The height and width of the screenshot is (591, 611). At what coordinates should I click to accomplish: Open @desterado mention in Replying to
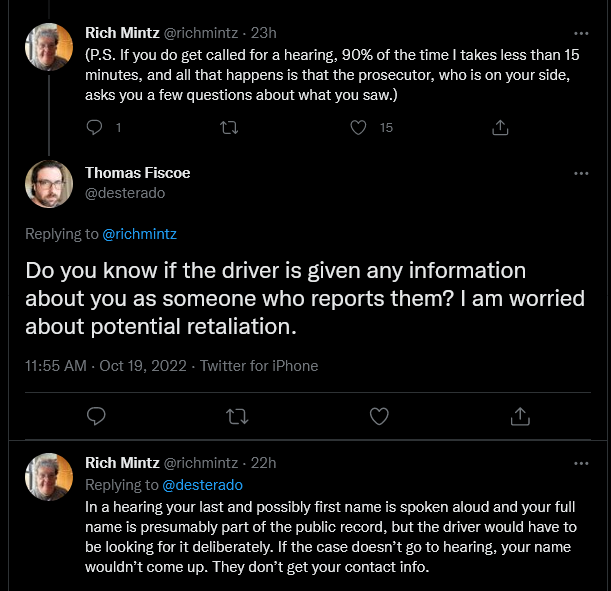click(x=202, y=485)
